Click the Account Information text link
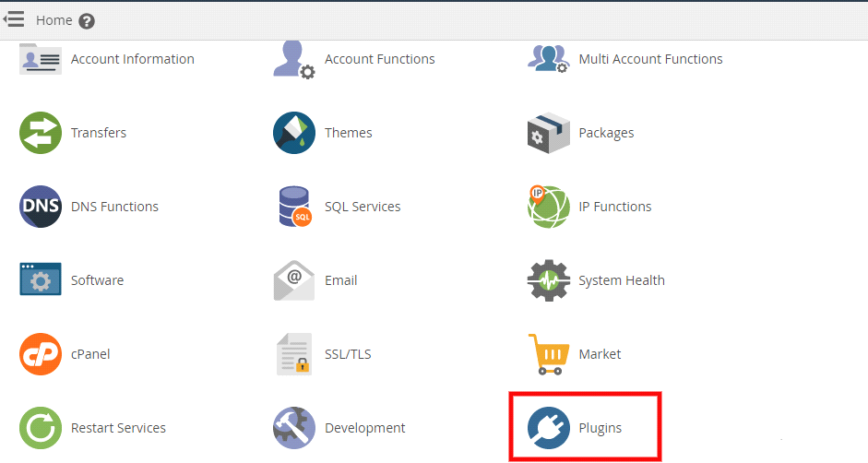The height and width of the screenshot is (463, 868). [132, 59]
